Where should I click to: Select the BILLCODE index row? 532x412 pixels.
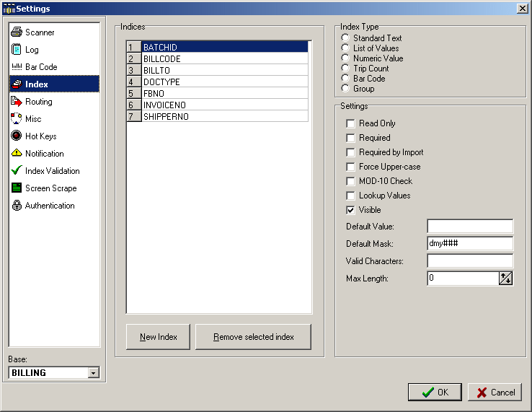[225, 58]
